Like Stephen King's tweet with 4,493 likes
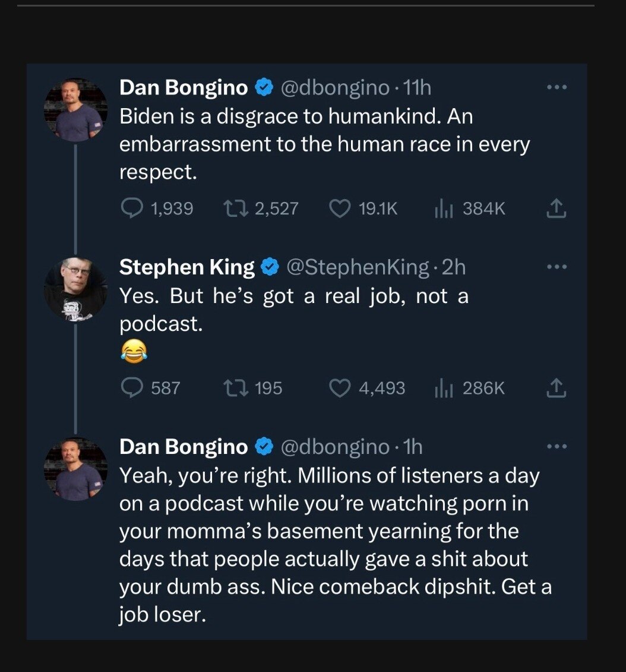The width and height of the screenshot is (626, 672). [x=340, y=388]
